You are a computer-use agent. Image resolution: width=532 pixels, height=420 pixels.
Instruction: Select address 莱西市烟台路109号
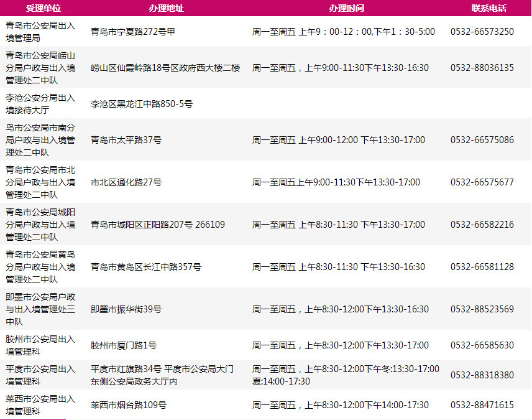(x=129, y=405)
